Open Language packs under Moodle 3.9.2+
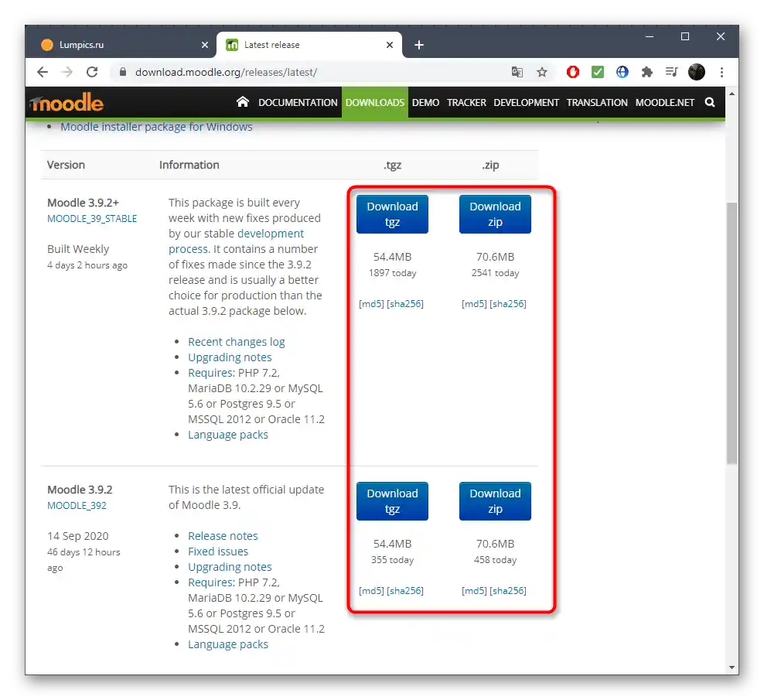The image size is (764, 700). pos(228,435)
